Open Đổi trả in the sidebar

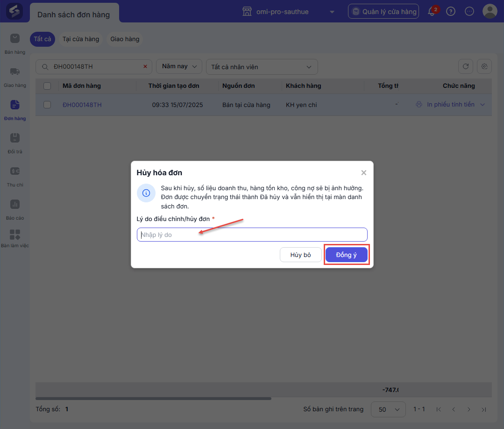pos(15,143)
